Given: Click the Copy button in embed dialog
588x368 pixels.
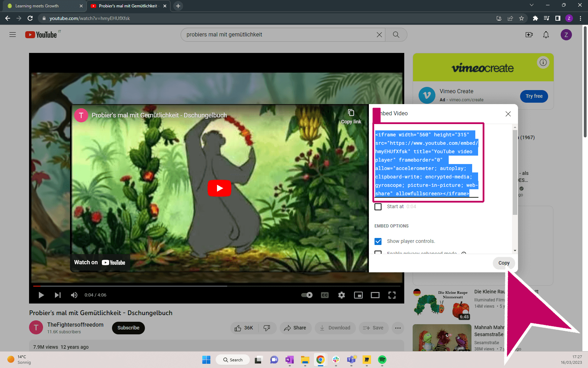Looking at the screenshot, I should click(504, 263).
